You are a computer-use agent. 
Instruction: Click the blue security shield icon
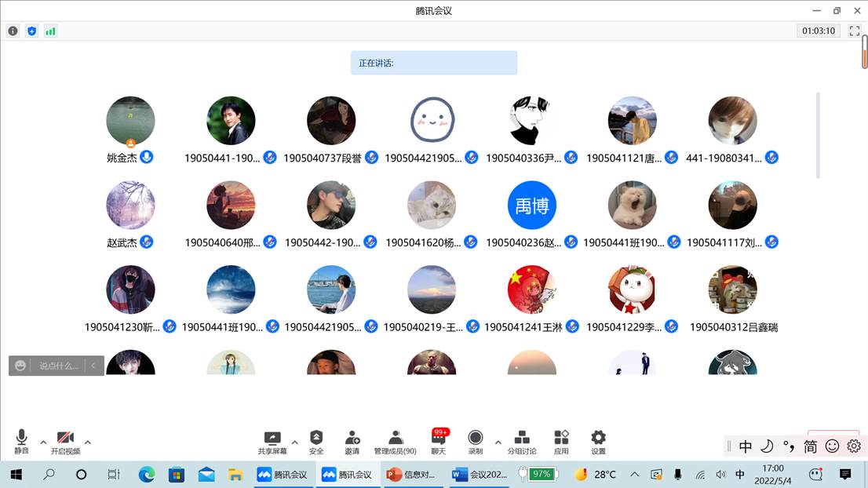(31, 31)
